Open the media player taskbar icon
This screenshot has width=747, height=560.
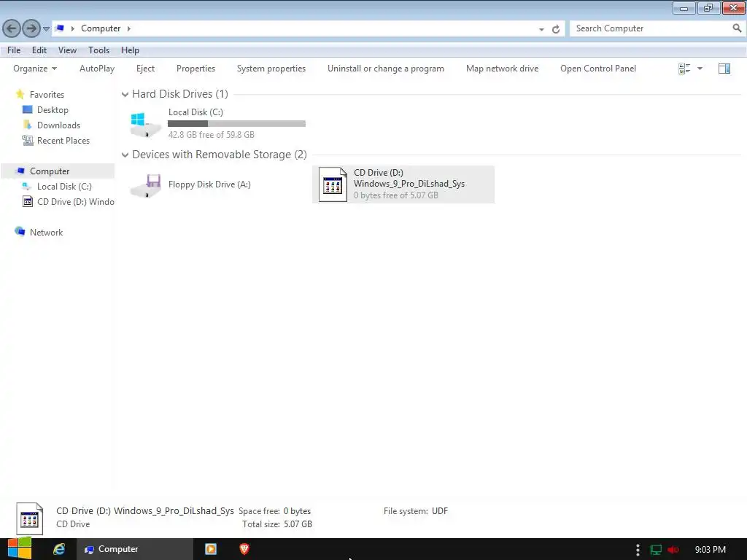(x=211, y=549)
